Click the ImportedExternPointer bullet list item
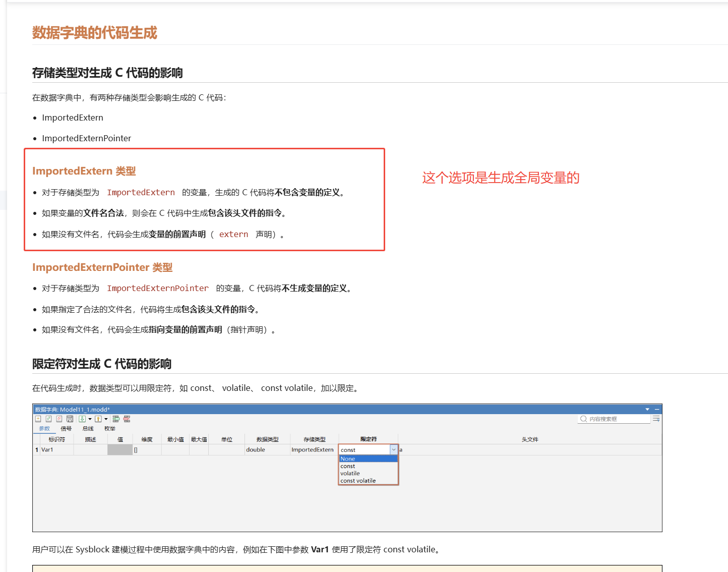The width and height of the screenshot is (728, 572). pos(87,138)
